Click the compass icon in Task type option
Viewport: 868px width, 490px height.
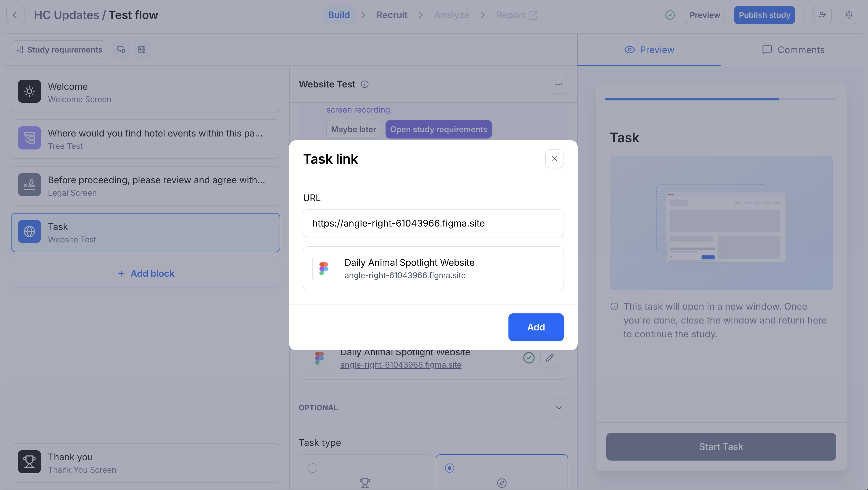tap(502, 483)
